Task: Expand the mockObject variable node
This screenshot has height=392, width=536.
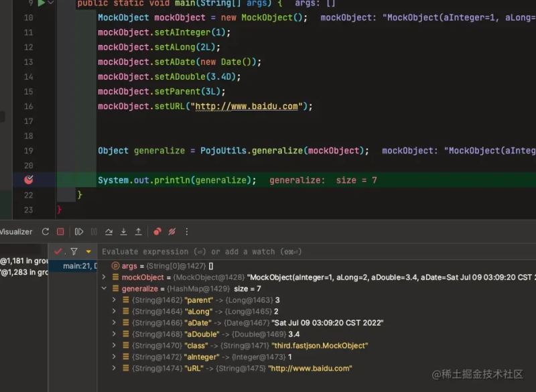Action: click(104, 277)
